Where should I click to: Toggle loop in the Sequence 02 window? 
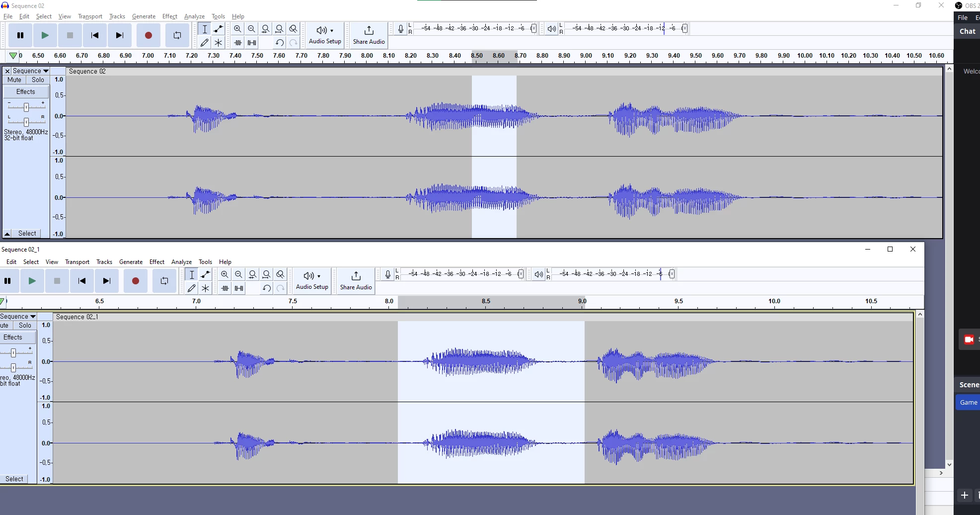pyautogui.click(x=177, y=35)
